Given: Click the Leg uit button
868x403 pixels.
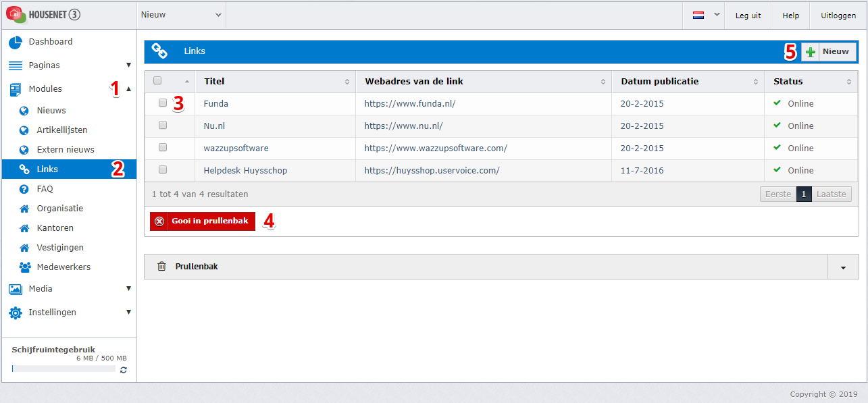Looking at the screenshot, I should (748, 15).
